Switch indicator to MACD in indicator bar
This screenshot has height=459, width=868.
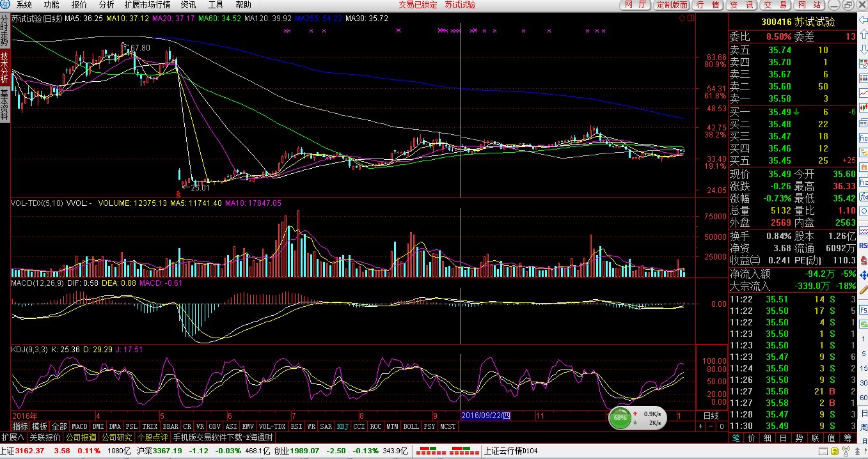click(79, 426)
